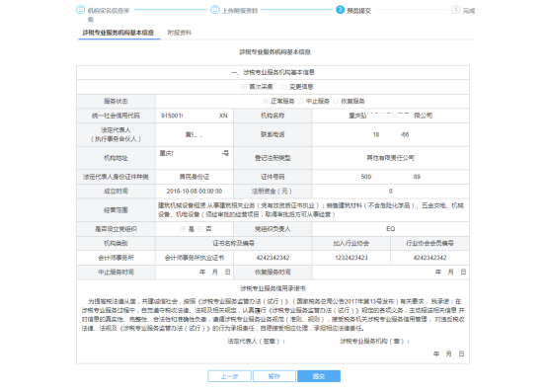The height and width of the screenshot is (392, 547).
Task: Toggle the 变更信息 checkbox
Action: pos(284,87)
